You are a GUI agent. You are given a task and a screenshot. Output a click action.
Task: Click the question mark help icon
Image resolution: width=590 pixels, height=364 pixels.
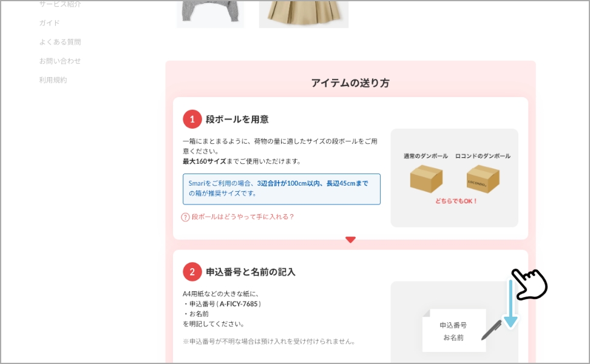pos(186,217)
